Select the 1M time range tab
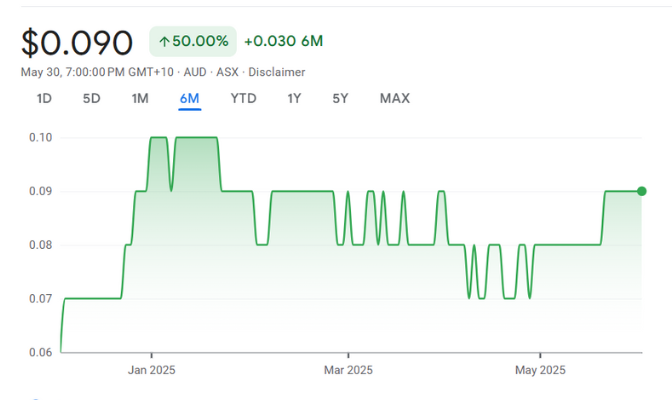This screenshot has width=672, height=400. pyautogui.click(x=140, y=99)
